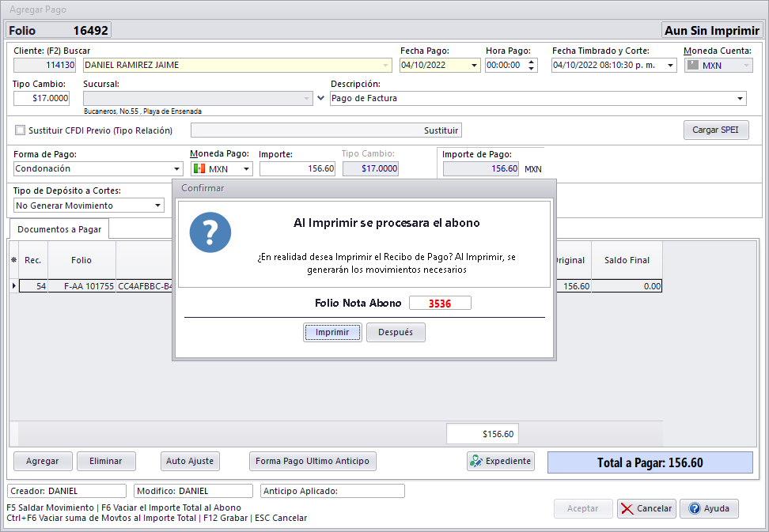The image size is (769, 532).
Task: Select the Documentos a Pagar tab
Action: [59, 229]
